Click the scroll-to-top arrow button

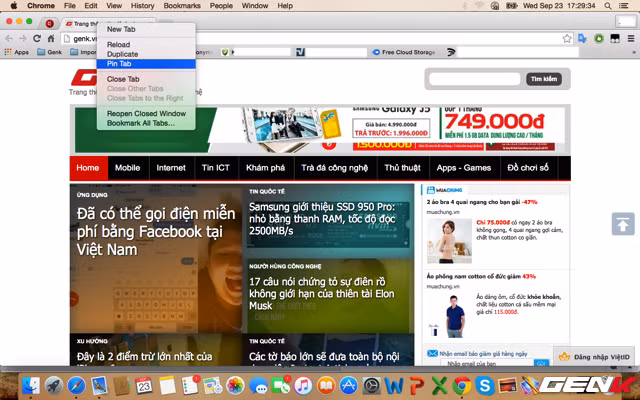point(622,224)
